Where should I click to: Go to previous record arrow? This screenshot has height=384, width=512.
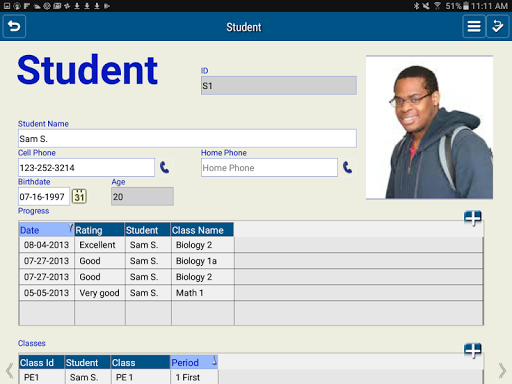click(x=10, y=370)
